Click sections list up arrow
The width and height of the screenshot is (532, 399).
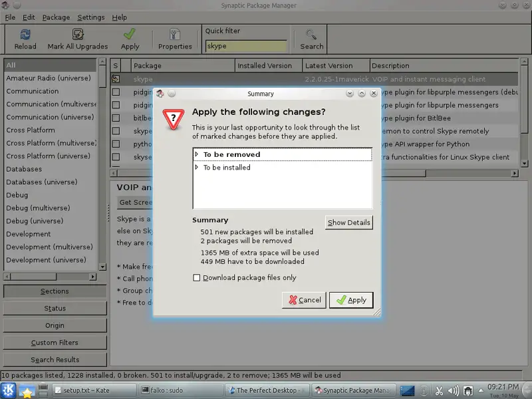(x=102, y=61)
